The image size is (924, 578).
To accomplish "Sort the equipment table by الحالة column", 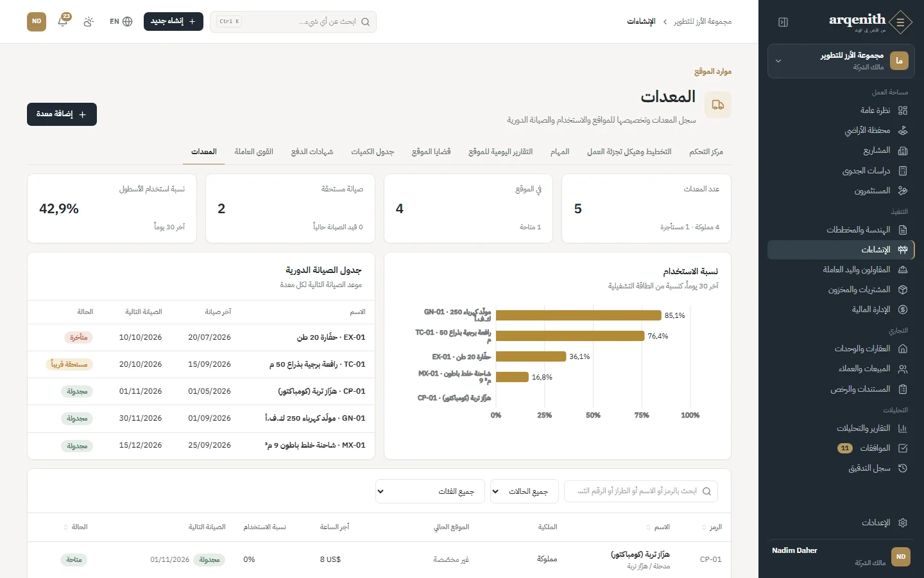I will (76, 527).
